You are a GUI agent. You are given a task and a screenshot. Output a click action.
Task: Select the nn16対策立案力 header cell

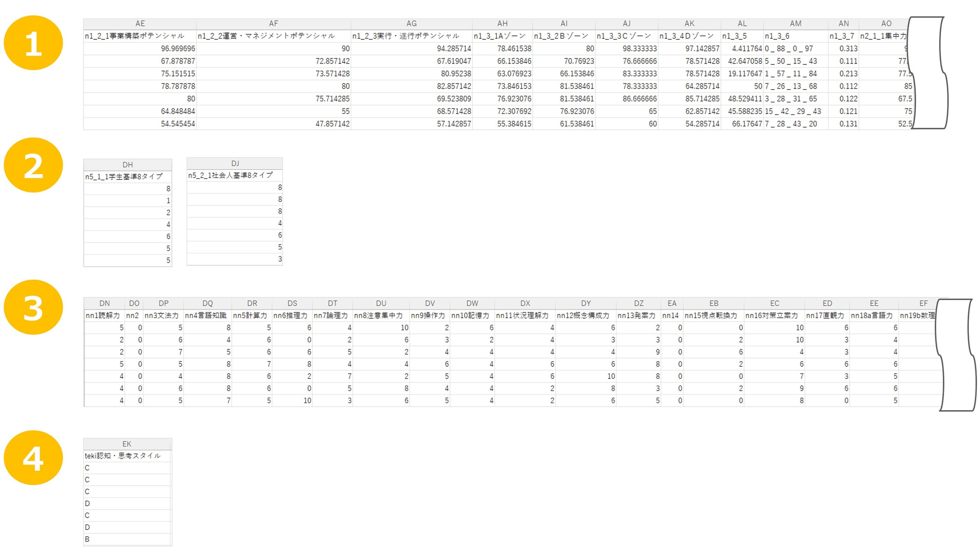click(774, 316)
